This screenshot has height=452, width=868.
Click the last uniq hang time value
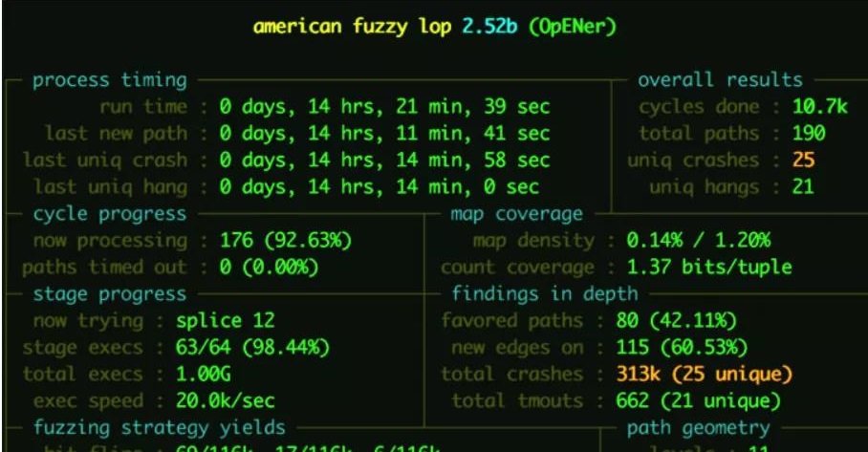tap(379, 187)
